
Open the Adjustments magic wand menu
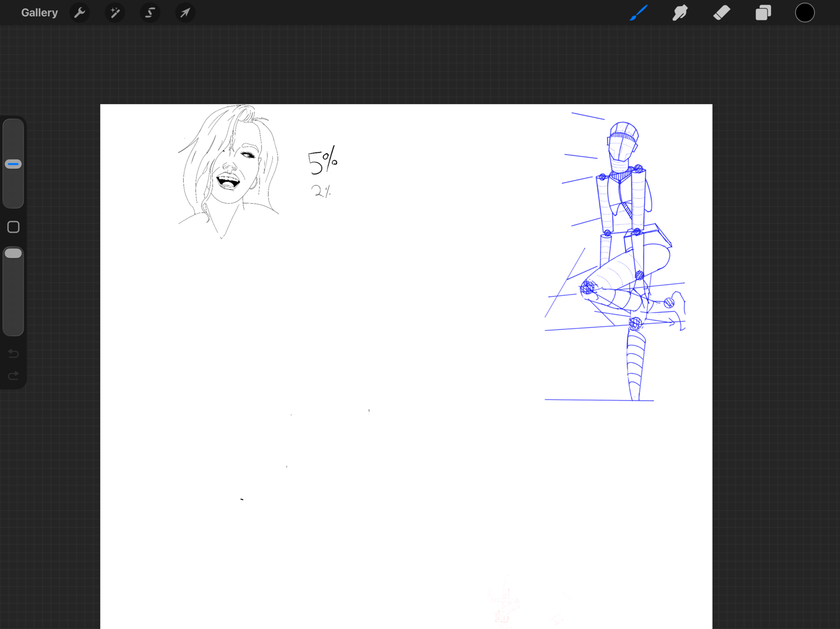(115, 13)
